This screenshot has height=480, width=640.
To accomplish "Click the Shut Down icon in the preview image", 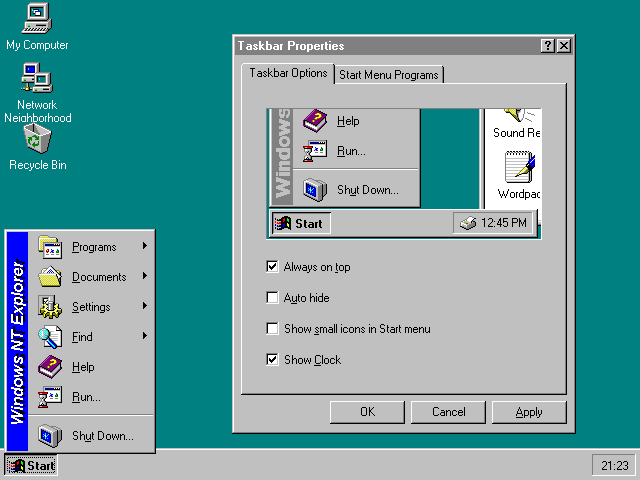I will (x=315, y=190).
